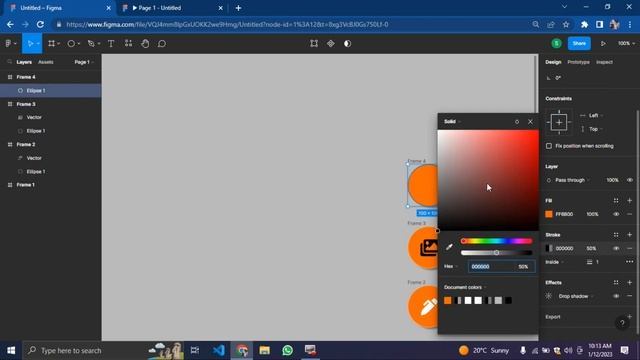This screenshot has height=360, width=640.
Task: Open the Pass through blend dropdown
Action: click(572, 180)
